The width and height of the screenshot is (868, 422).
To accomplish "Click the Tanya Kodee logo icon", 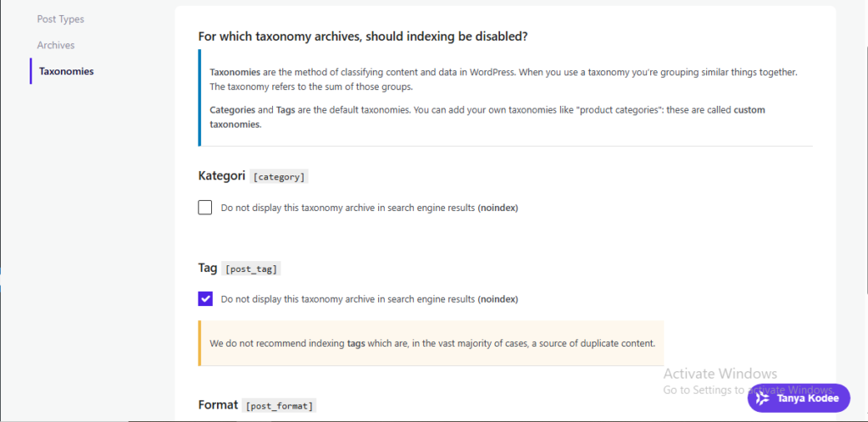I will 763,398.
